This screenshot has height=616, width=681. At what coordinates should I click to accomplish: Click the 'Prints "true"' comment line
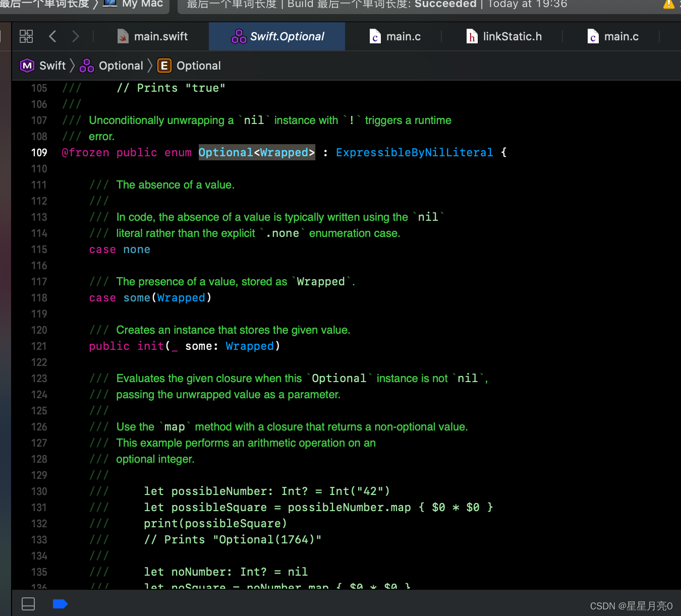(171, 88)
